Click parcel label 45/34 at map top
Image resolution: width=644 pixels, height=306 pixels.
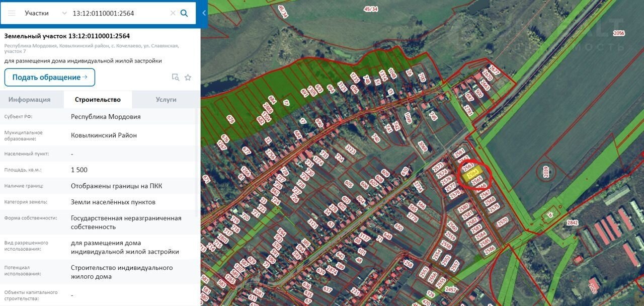click(x=370, y=9)
